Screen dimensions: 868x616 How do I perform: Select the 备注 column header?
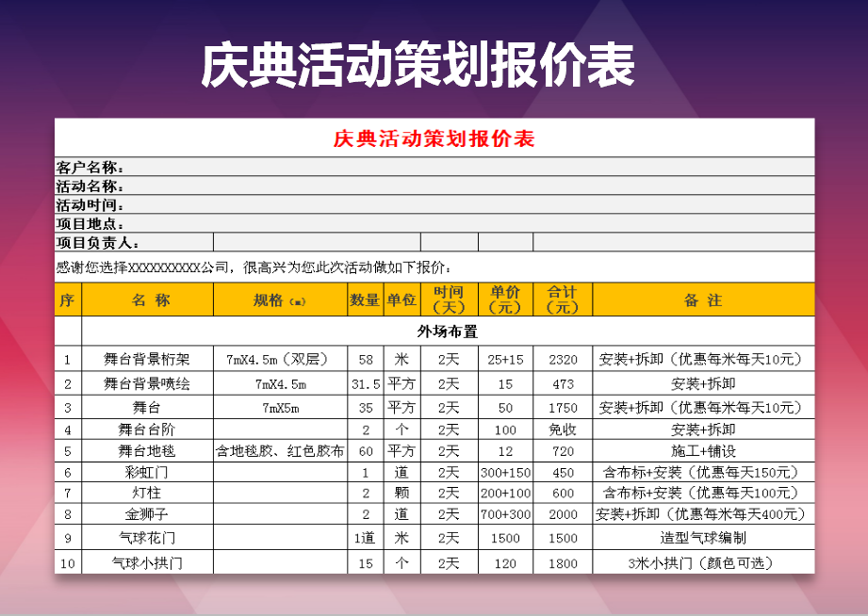[x=703, y=300]
